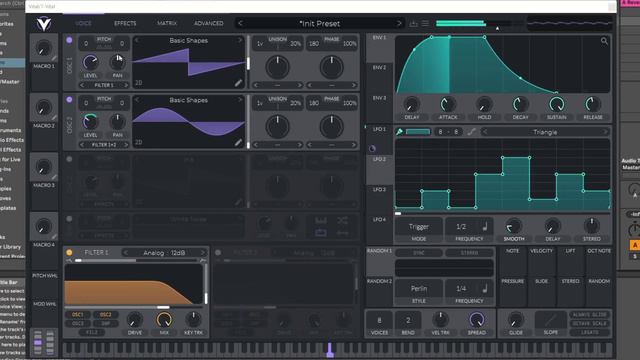640x360 pixels.
Task: Enable Filter 2 power toggle
Action: pos(218,253)
